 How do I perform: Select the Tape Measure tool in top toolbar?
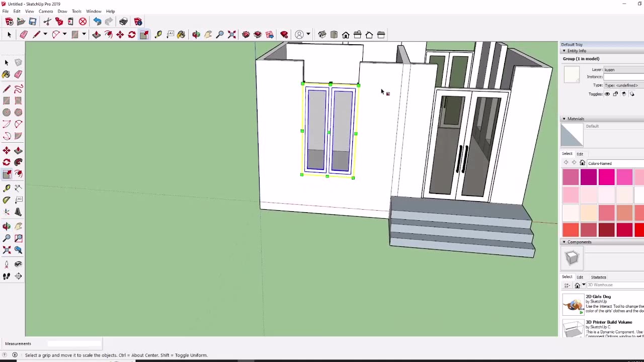point(158,35)
